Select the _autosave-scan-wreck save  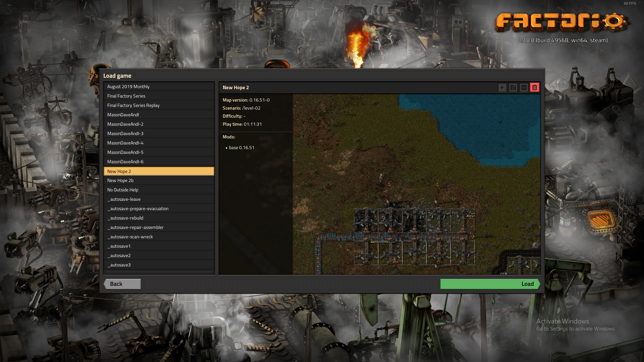[x=159, y=237]
